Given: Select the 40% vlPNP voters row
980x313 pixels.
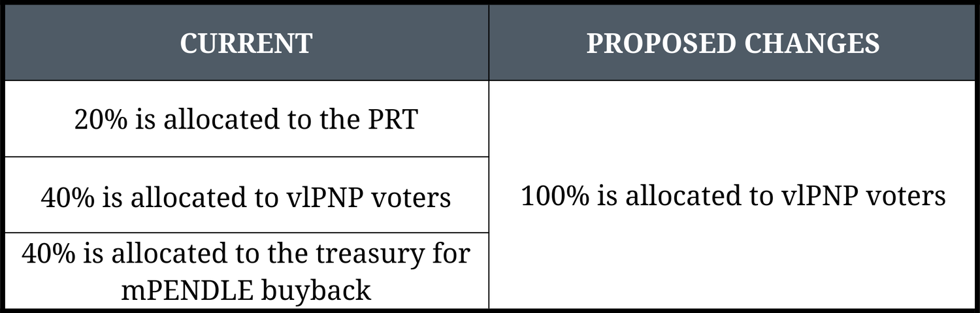Looking at the screenshot, I should click(246, 197).
